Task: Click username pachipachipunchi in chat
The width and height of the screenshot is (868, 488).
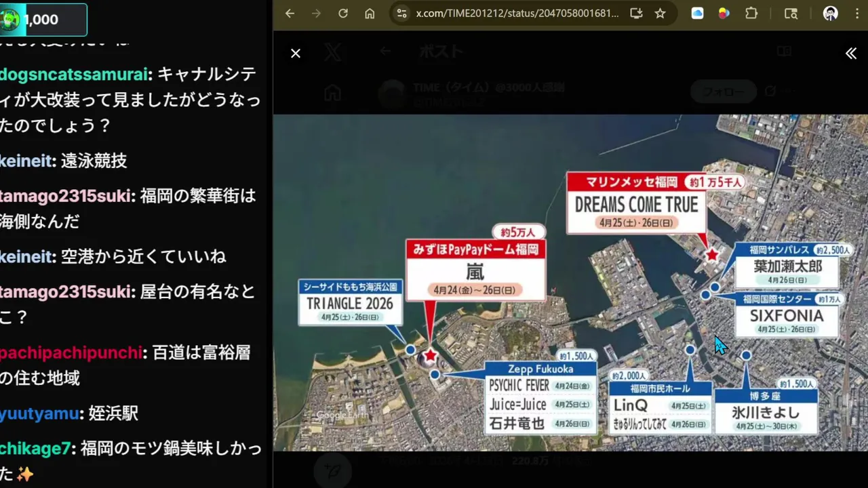Action: tap(71, 352)
